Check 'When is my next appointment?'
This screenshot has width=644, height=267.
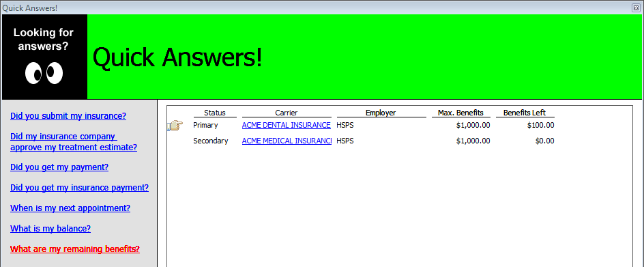click(x=70, y=208)
